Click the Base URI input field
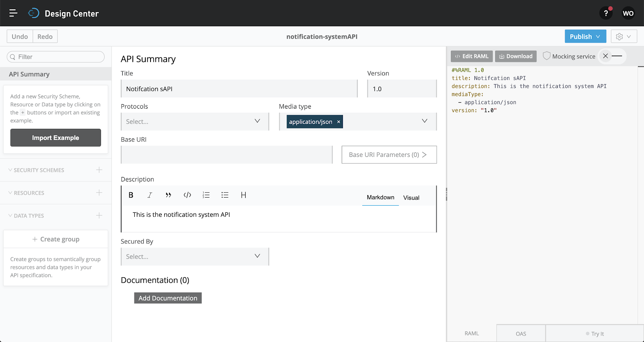 point(226,155)
